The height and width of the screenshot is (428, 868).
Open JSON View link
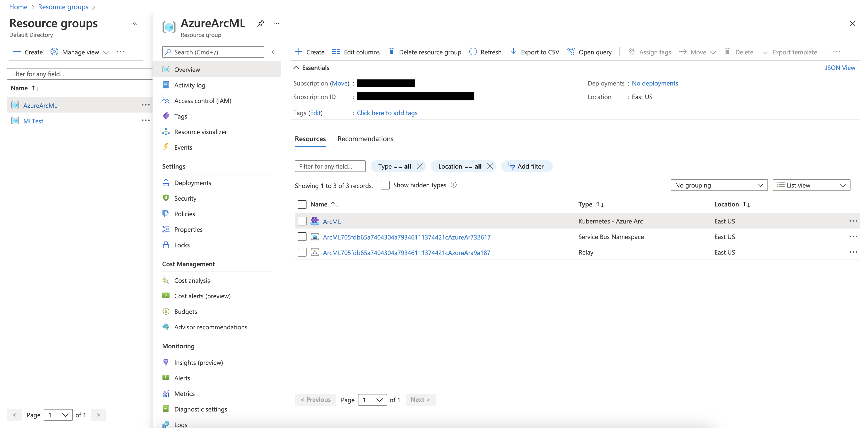pos(840,68)
